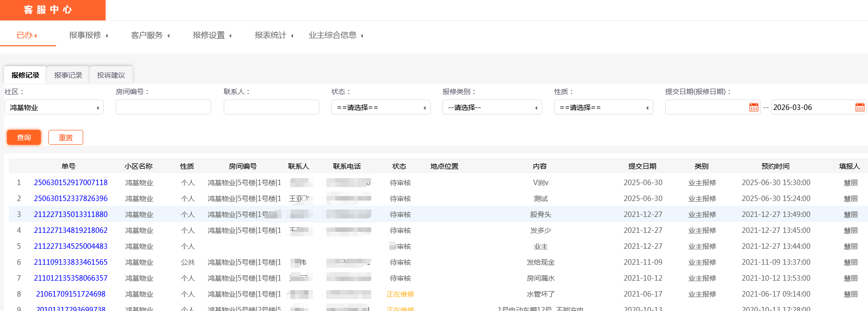Open the 业主综合信息 menu
The image size is (868, 311).
[x=335, y=35]
